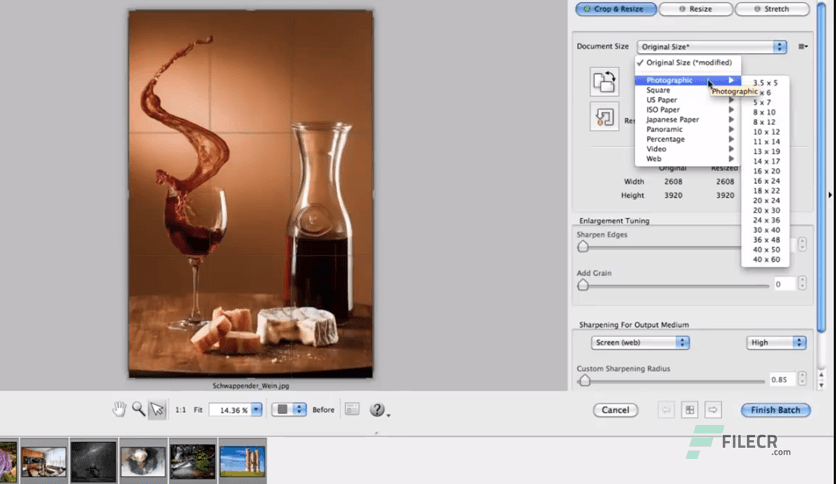Select the Hand pan tool
The width and height of the screenshot is (836, 484).
click(x=119, y=409)
